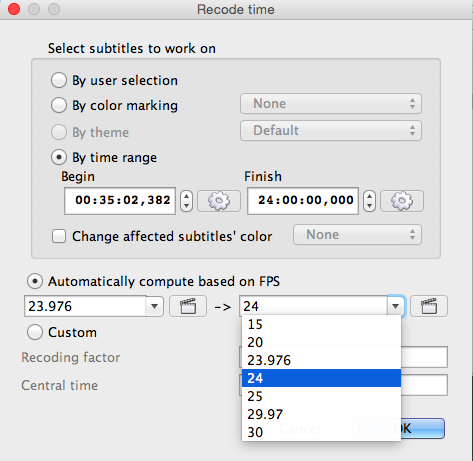Click the Finish time input field
Viewport: 473px width, 461px height.
(303, 201)
